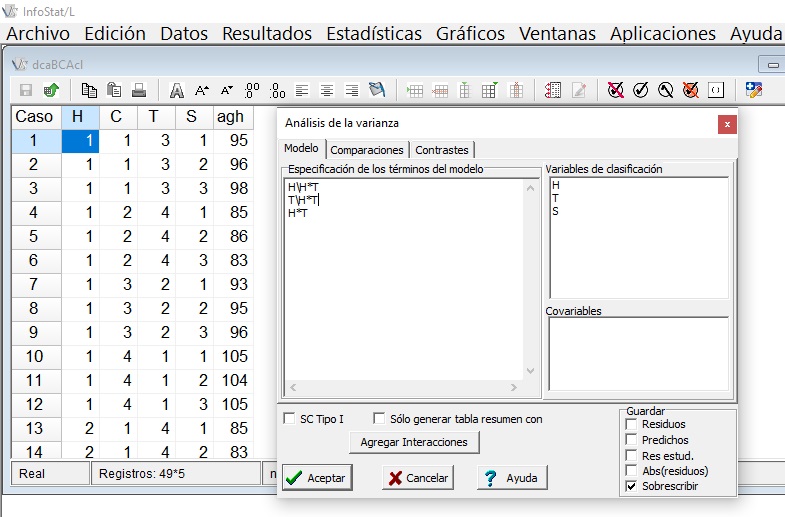Viewport: 785px width, 517px height.
Task: Open the Contrastes tab
Action: click(442, 150)
